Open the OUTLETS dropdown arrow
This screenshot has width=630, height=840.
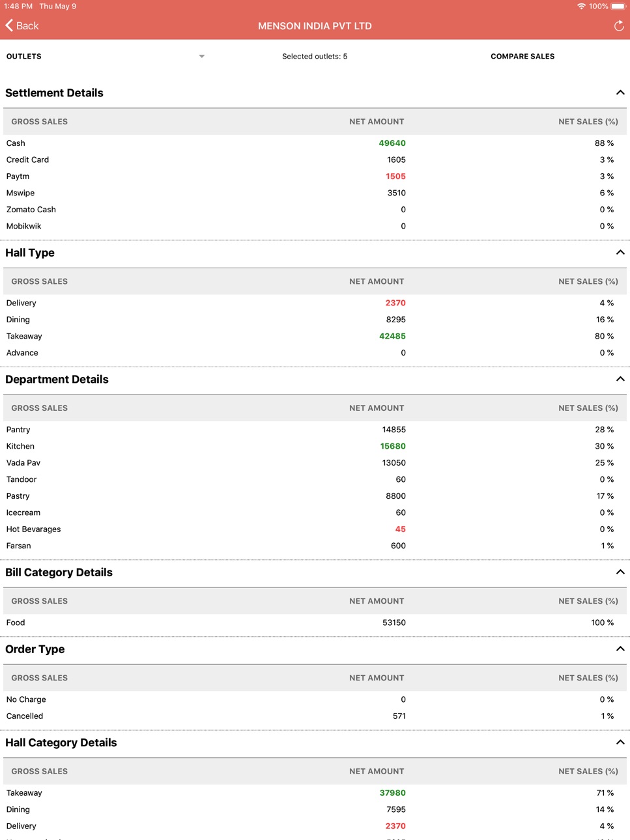click(x=202, y=57)
